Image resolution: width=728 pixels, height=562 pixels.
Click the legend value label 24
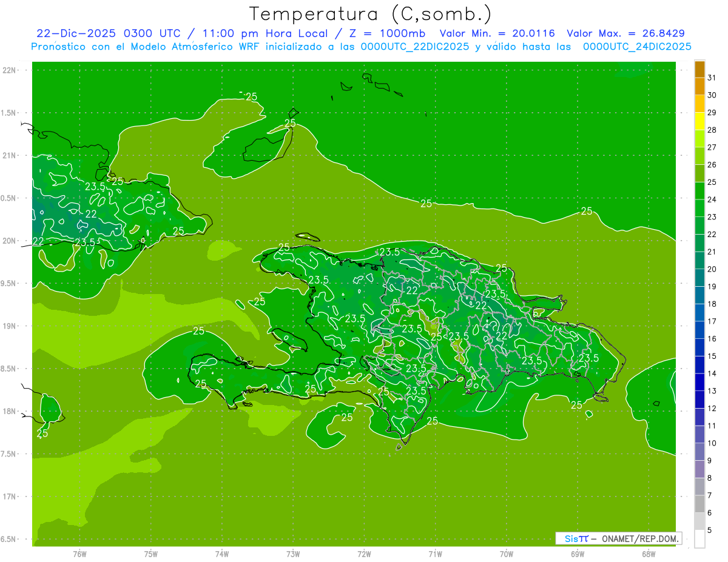coord(712,199)
